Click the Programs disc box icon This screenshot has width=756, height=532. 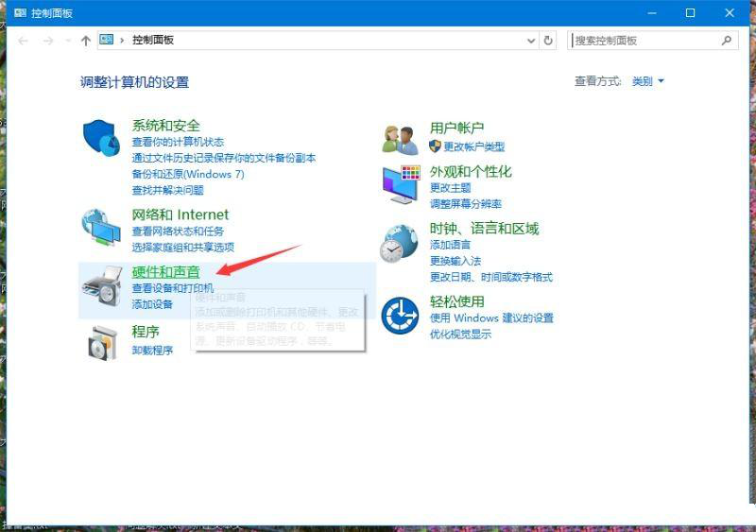[x=101, y=341]
